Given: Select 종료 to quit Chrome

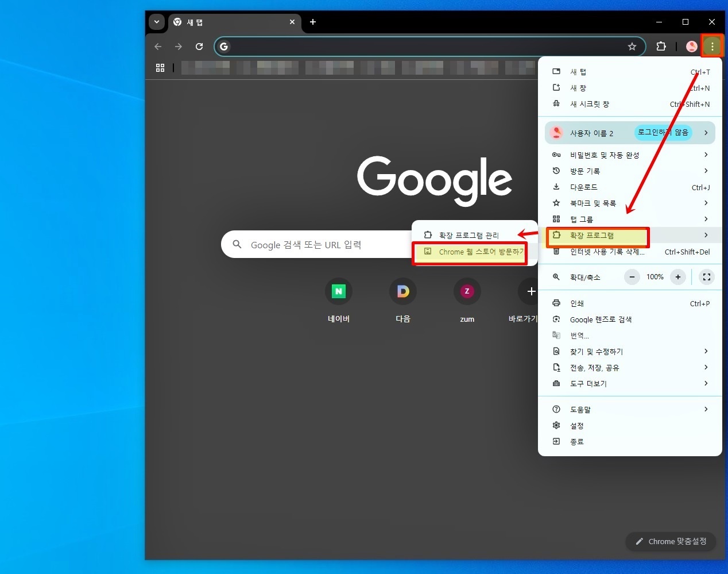Looking at the screenshot, I should 630,442.
